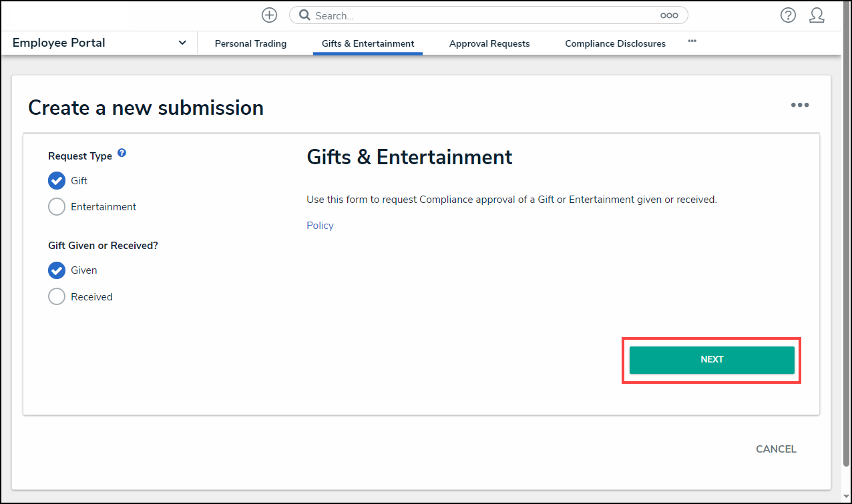Go to the Compliance Disclosures tab
The height and width of the screenshot is (504, 852).
click(x=615, y=43)
